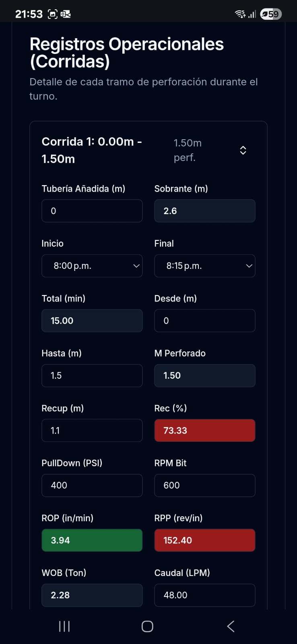The width and height of the screenshot is (297, 644).
Task: Edit the Hasta (m) field
Action: coord(92,376)
